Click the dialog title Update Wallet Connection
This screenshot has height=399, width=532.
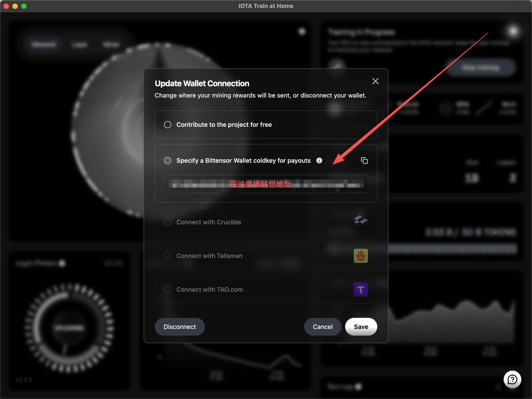pos(202,83)
